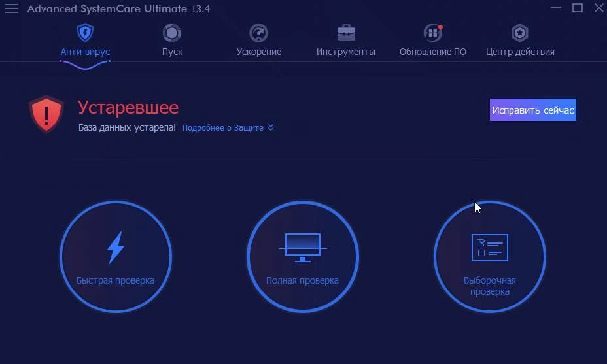
Task: Open the hamburger main menu
Action: pyautogui.click(x=12, y=8)
